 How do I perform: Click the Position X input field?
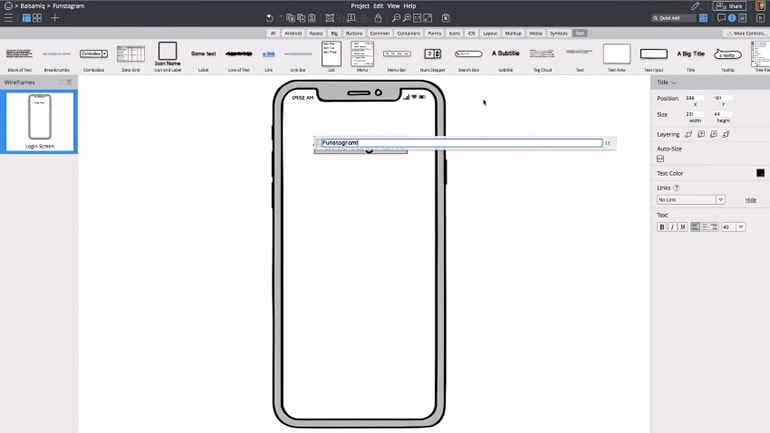click(694, 98)
